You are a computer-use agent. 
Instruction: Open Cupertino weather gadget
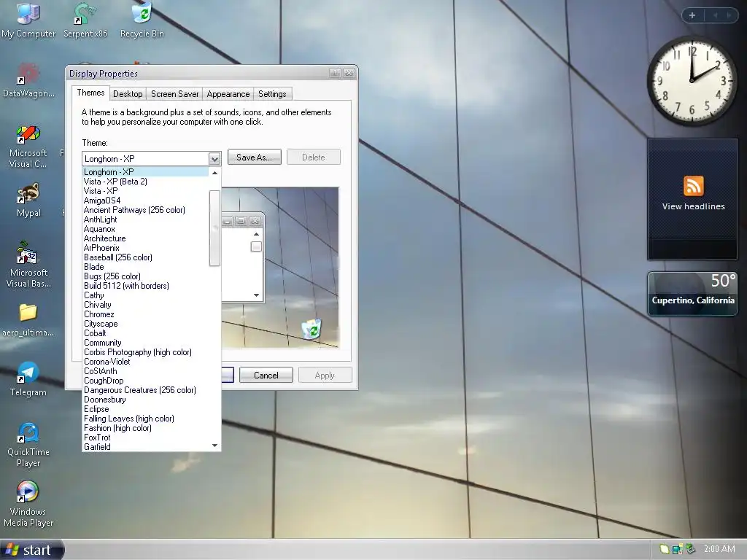point(692,293)
